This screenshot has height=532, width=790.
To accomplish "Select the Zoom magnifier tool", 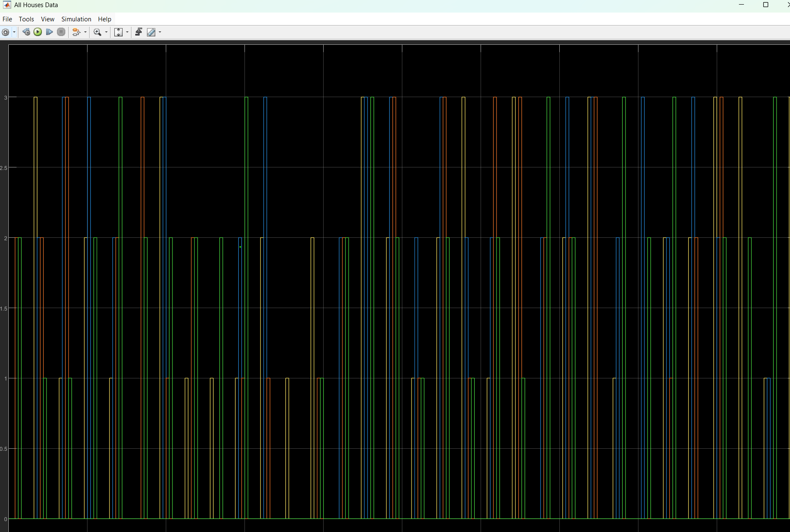I will (x=97, y=32).
